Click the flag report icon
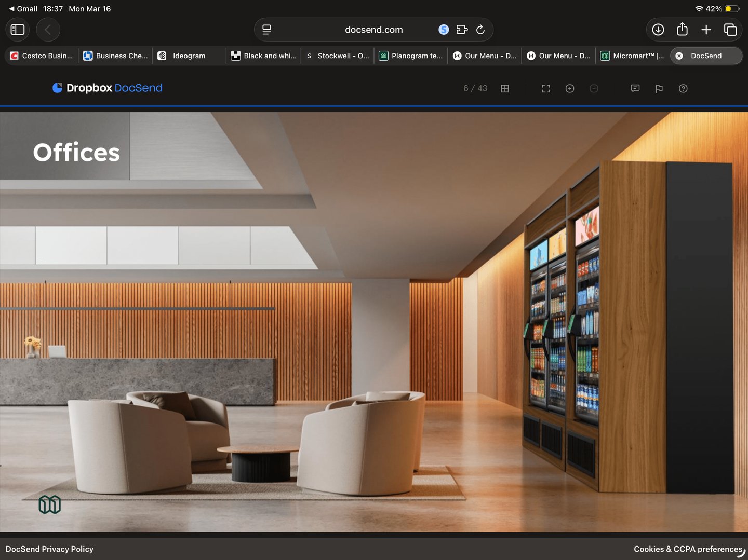The height and width of the screenshot is (560, 748). click(x=659, y=89)
